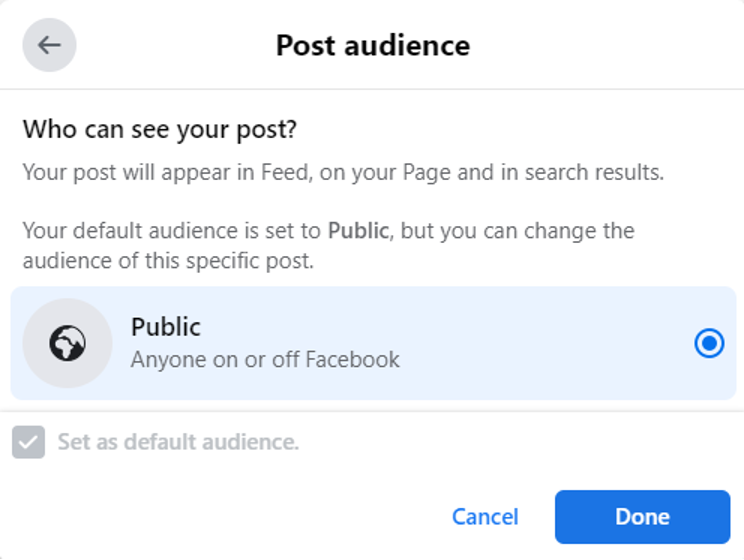744x560 pixels.
Task: Toggle the Set as default audience checkbox
Action: click(28, 442)
